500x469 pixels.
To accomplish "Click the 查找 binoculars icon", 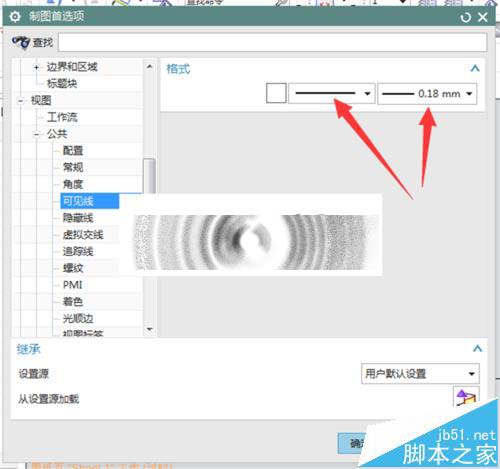I will [x=21, y=42].
